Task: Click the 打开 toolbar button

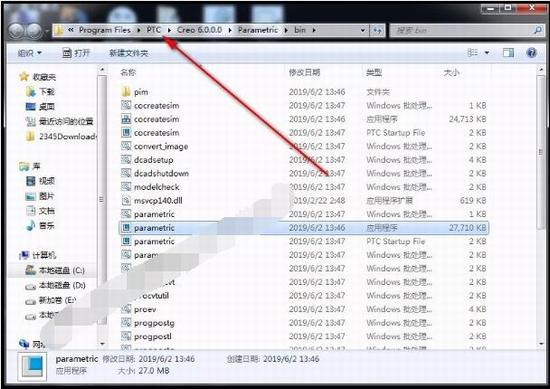Action: (x=76, y=53)
